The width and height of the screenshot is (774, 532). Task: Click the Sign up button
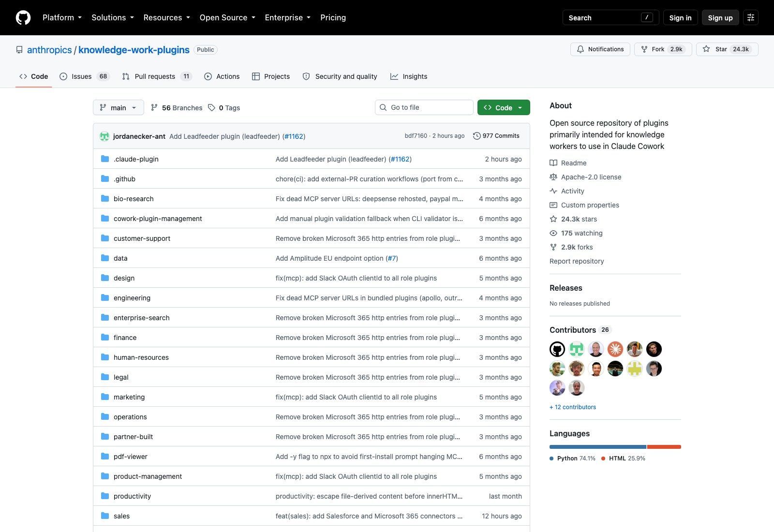[720, 17]
